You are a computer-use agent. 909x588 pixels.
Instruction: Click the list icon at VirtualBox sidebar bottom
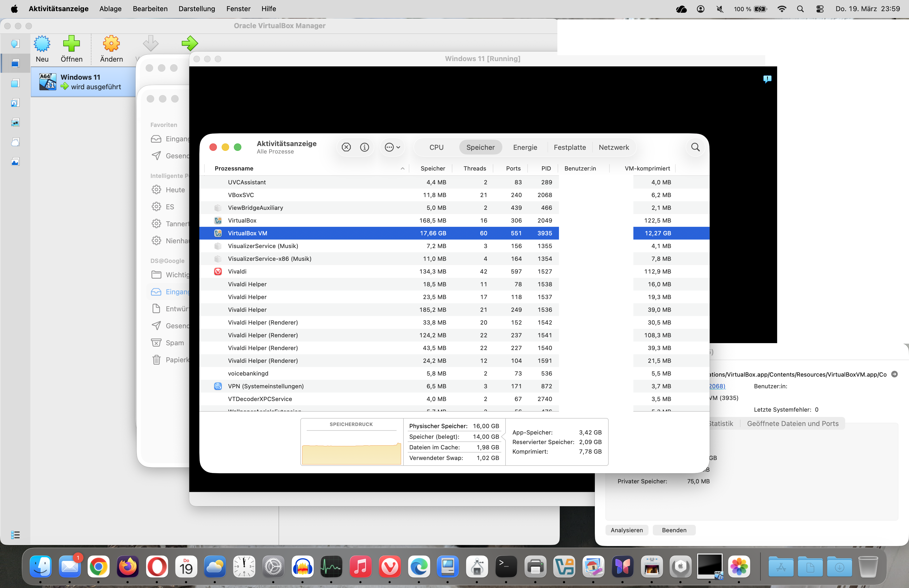[x=15, y=535]
